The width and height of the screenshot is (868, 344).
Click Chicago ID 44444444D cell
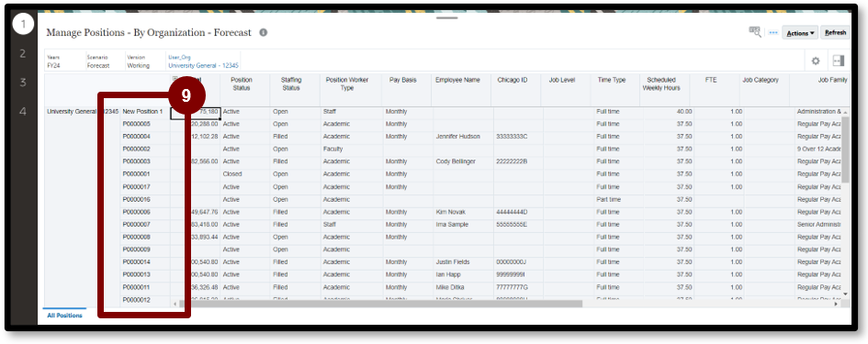[x=512, y=213]
